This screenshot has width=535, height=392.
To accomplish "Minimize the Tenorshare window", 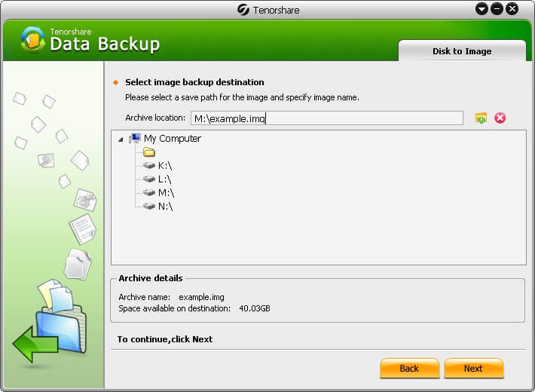I will coord(497,9).
